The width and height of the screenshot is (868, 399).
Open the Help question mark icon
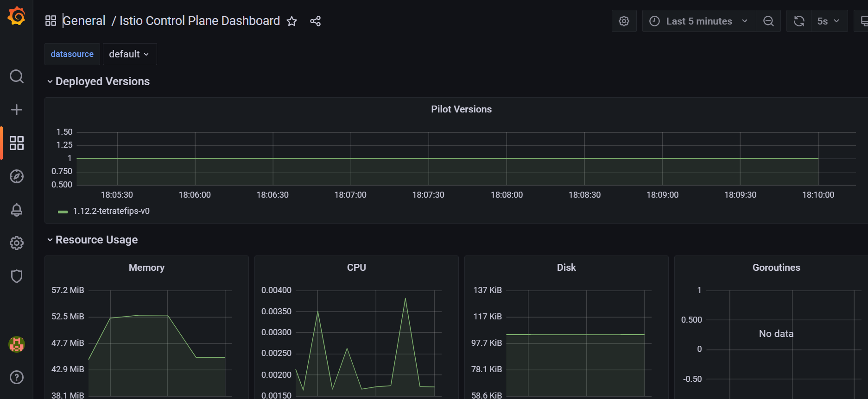[17, 377]
